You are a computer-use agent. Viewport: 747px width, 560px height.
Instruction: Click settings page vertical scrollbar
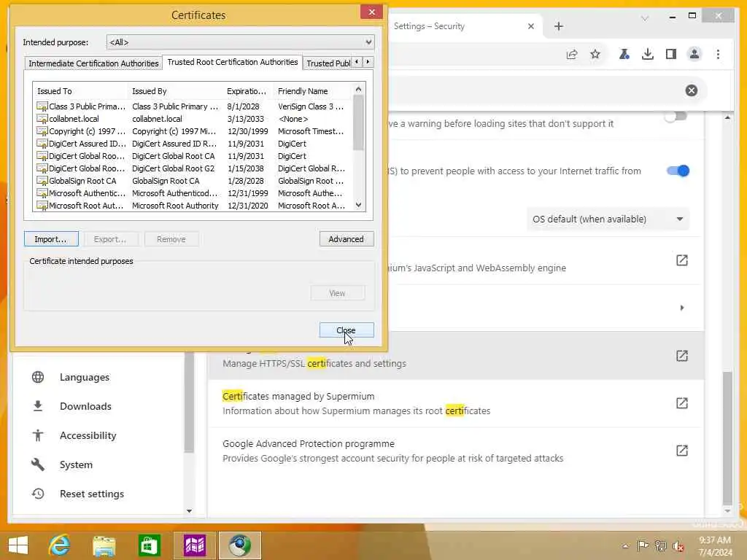click(x=727, y=438)
